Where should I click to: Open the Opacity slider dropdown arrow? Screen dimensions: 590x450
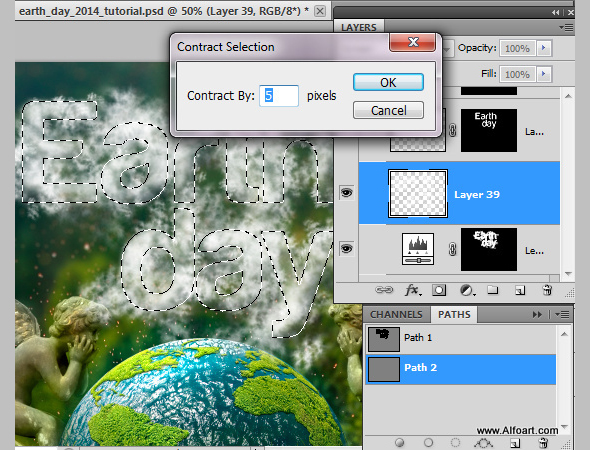click(544, 48)
